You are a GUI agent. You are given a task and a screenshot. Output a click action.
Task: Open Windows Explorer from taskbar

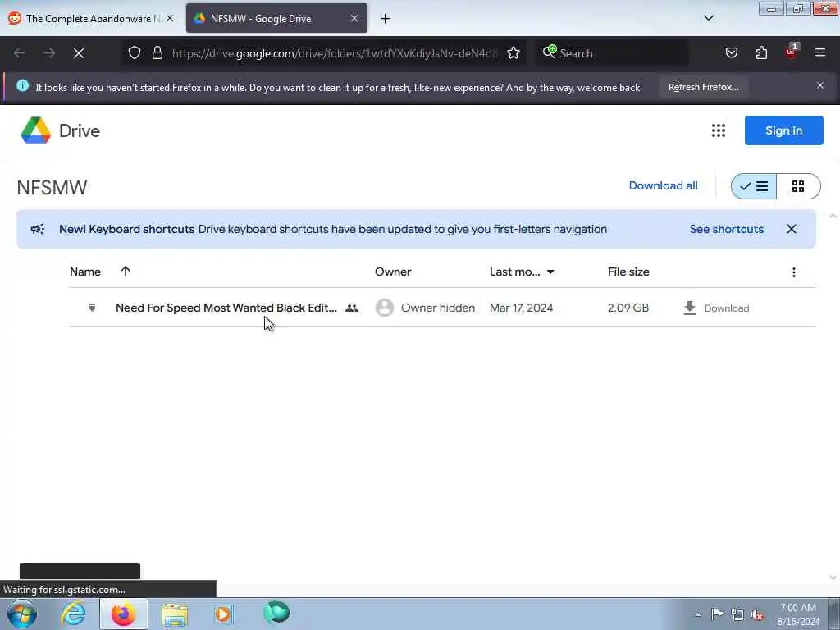click(x=175, y=614)
